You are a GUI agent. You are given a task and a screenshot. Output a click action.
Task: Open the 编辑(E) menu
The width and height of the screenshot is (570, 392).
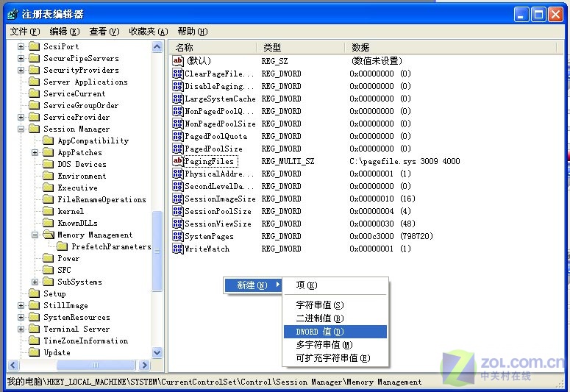pos(64,32)
